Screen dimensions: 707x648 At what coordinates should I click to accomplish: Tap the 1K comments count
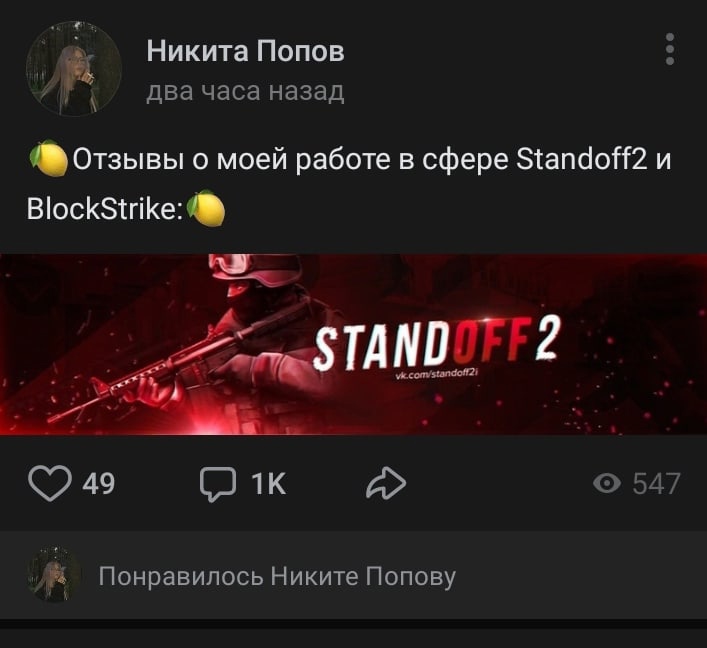[269, 484]
